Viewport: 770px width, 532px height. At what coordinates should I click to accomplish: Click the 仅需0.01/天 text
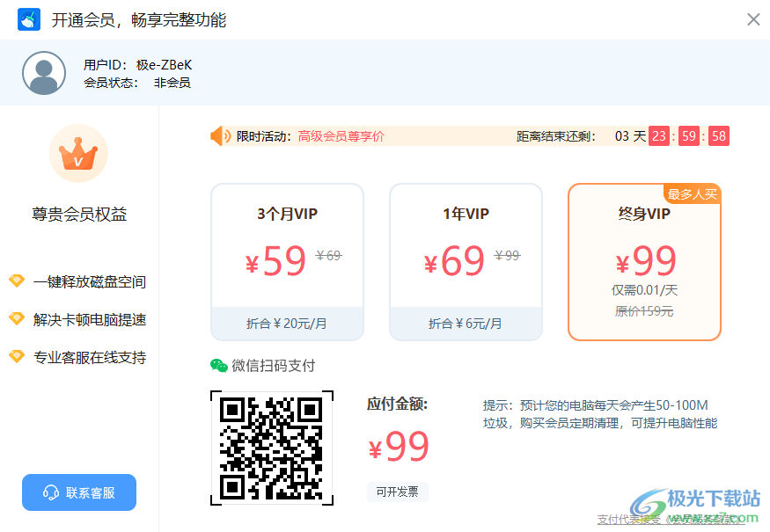tap(644, 290)
